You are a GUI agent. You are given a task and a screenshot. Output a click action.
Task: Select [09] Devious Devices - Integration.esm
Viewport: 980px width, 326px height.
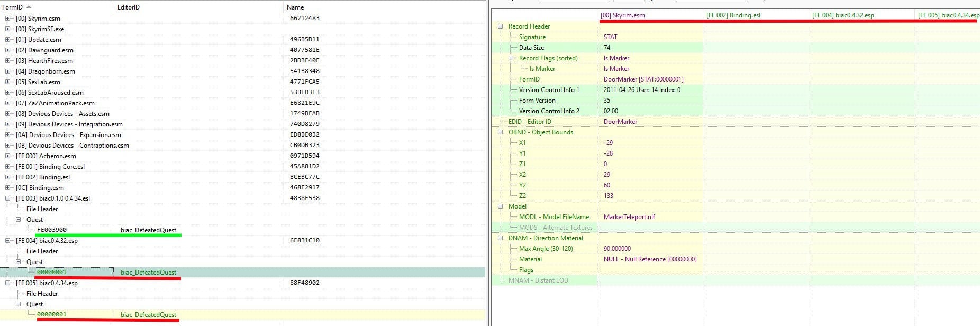click(69, 124)
